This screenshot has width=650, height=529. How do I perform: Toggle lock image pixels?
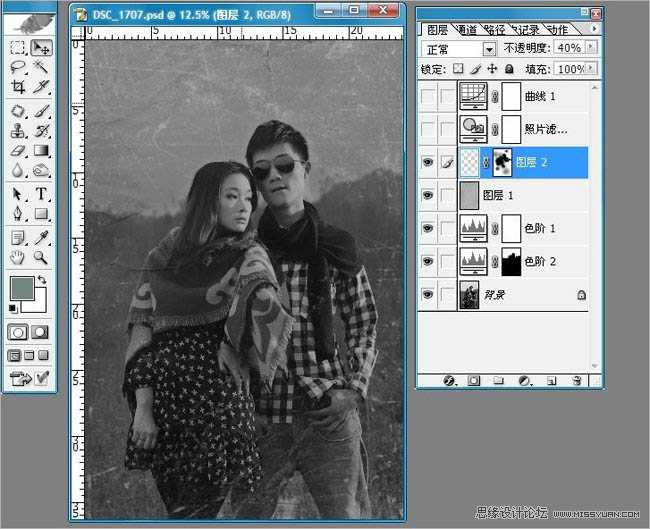476,68
